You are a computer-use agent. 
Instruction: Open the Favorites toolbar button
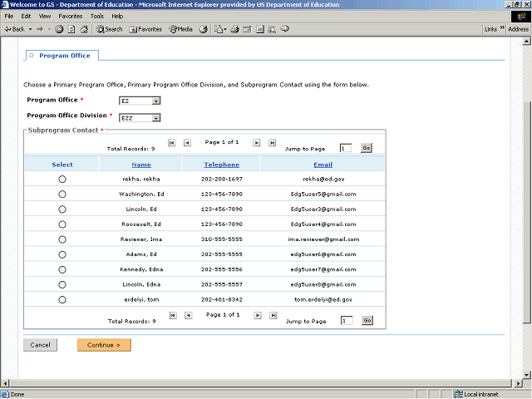145,29
